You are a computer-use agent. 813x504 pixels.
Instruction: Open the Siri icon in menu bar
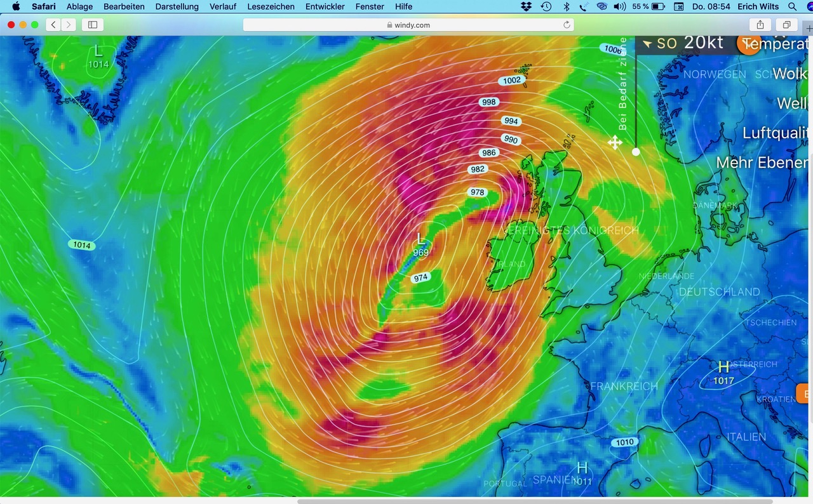tap(809, 6)
